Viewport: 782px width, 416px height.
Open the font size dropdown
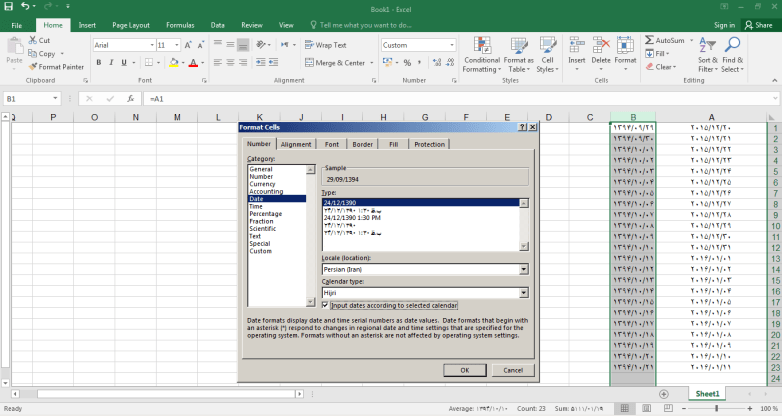[x=177, y=45]
